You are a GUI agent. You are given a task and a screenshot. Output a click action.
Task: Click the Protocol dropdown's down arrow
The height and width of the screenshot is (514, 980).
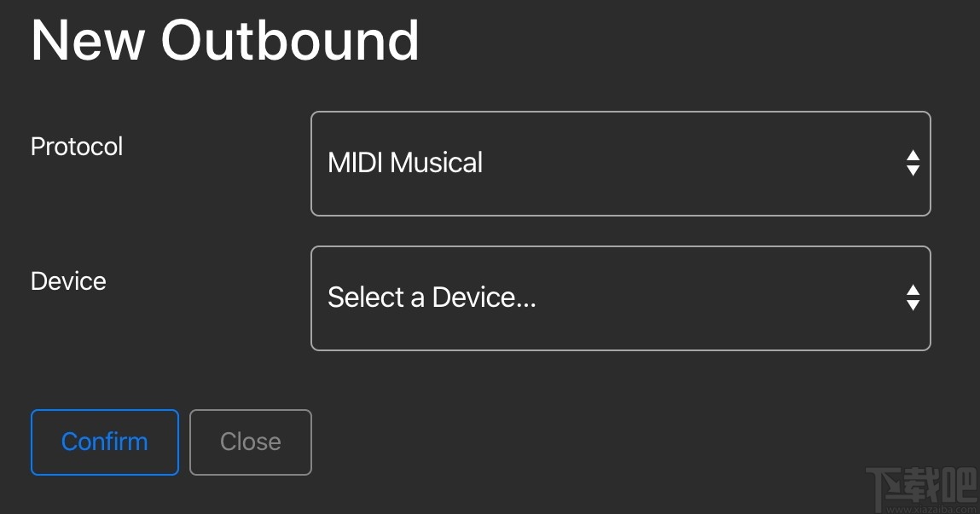(913, 170)
